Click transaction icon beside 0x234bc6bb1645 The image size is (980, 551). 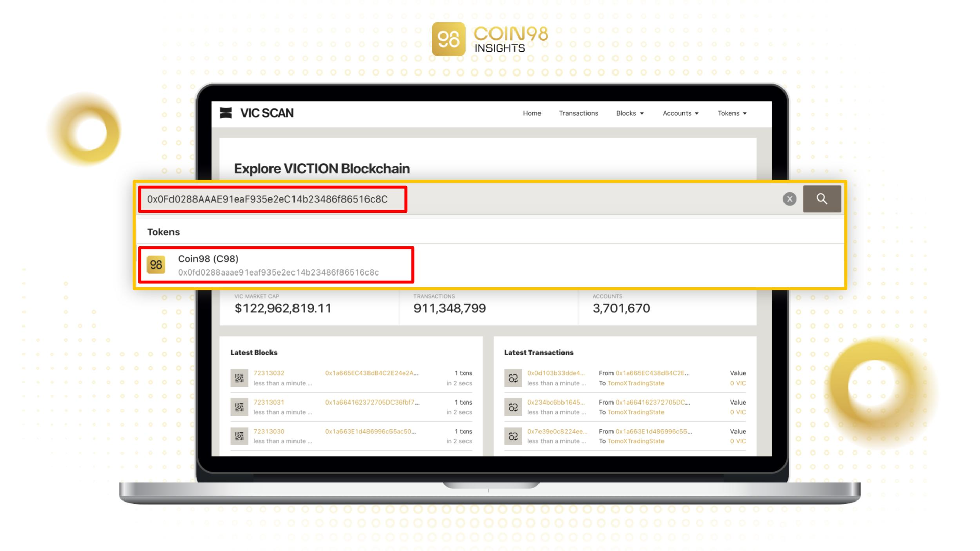pos(513,407)
